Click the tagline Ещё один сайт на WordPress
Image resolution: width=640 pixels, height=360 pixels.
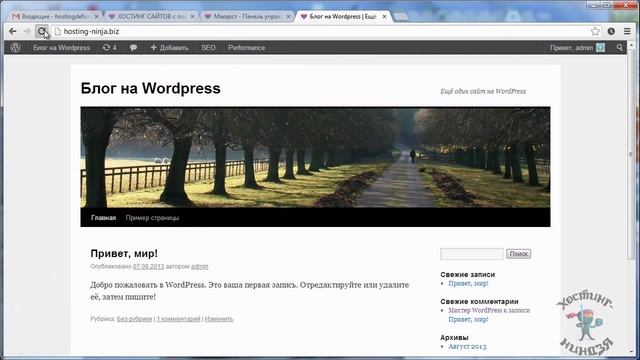click(x=483, y=91)
